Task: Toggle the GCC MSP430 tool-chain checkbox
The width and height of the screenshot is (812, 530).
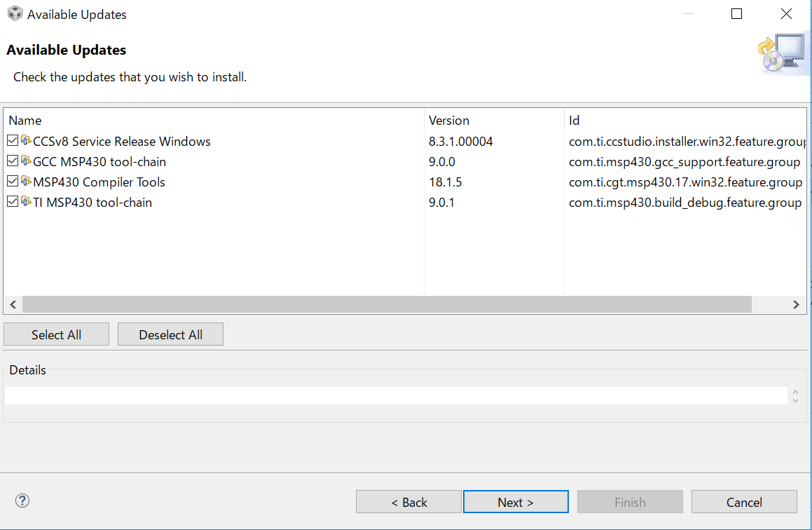Action: click(x=13, y=161)
